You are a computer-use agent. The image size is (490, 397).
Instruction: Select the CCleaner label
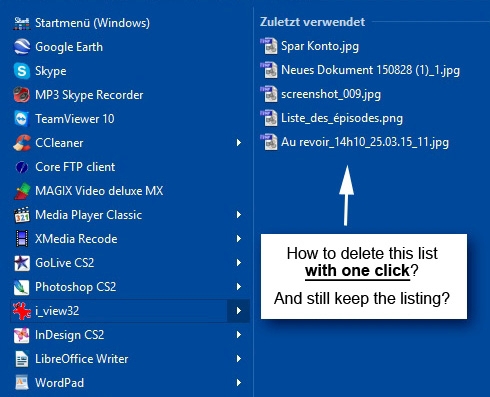[x=59, y=143]
